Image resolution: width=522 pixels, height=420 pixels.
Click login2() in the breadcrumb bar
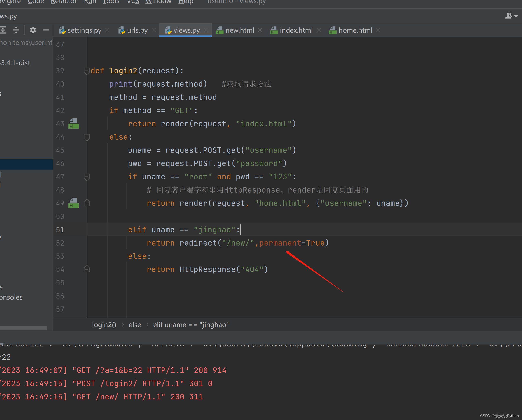click(104, 325)
